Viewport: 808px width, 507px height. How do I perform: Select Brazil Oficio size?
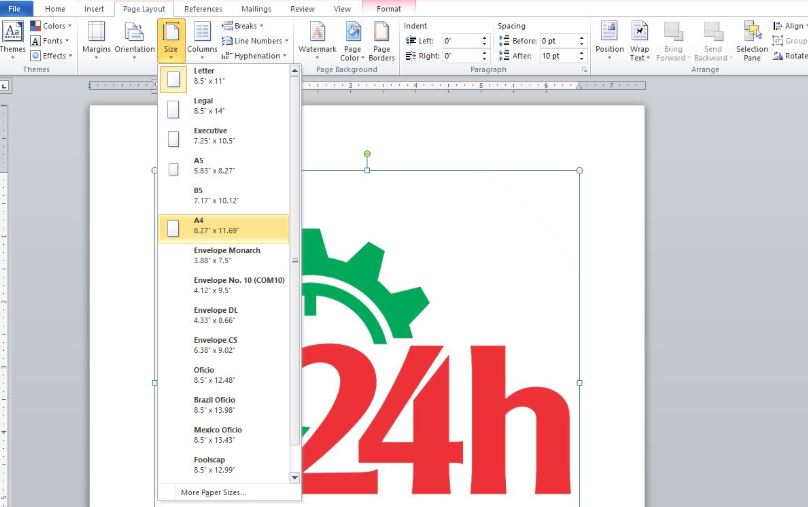coord(224,408)
